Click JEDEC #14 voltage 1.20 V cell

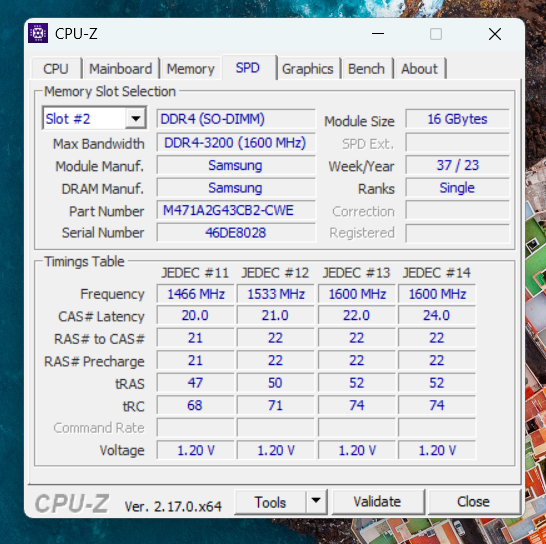coord(437,450)
